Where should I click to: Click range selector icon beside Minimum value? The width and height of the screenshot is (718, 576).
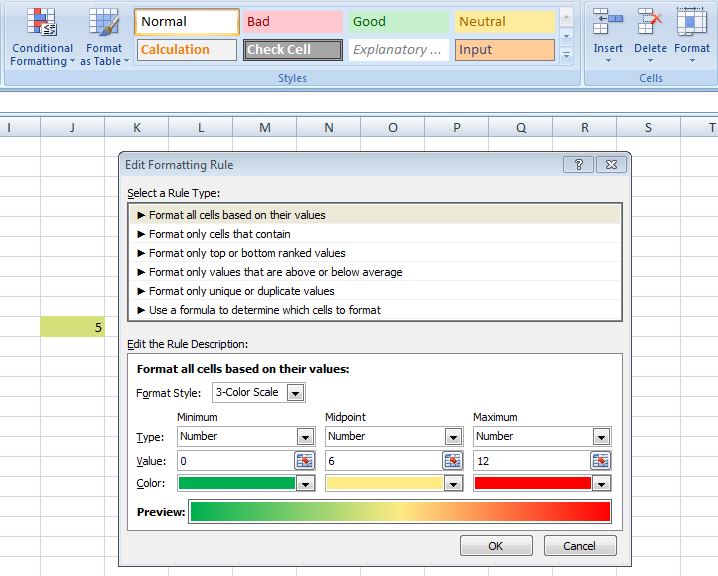click(x=304, y=460)
